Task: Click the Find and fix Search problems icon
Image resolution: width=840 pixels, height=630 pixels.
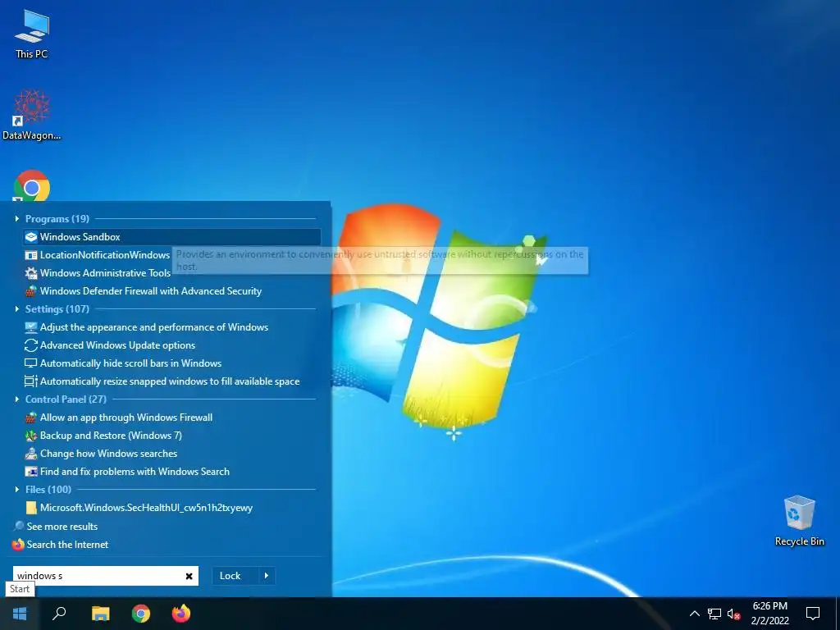Action: pos(31,472)
